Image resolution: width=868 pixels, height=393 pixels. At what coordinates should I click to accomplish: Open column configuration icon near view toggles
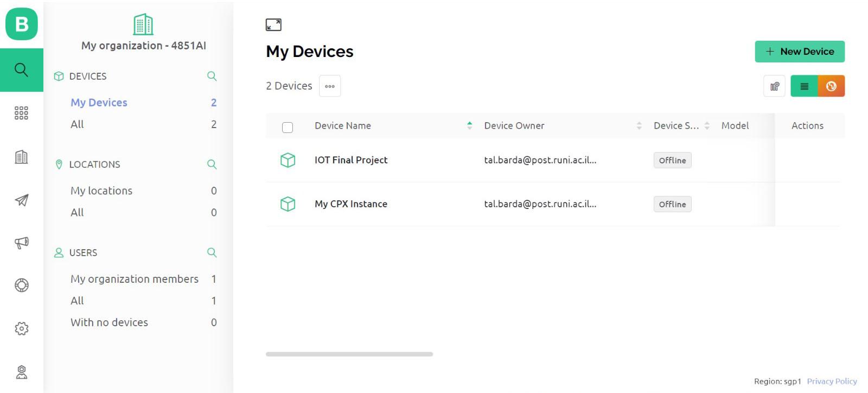pyautogui.click(x=774, y=86)
